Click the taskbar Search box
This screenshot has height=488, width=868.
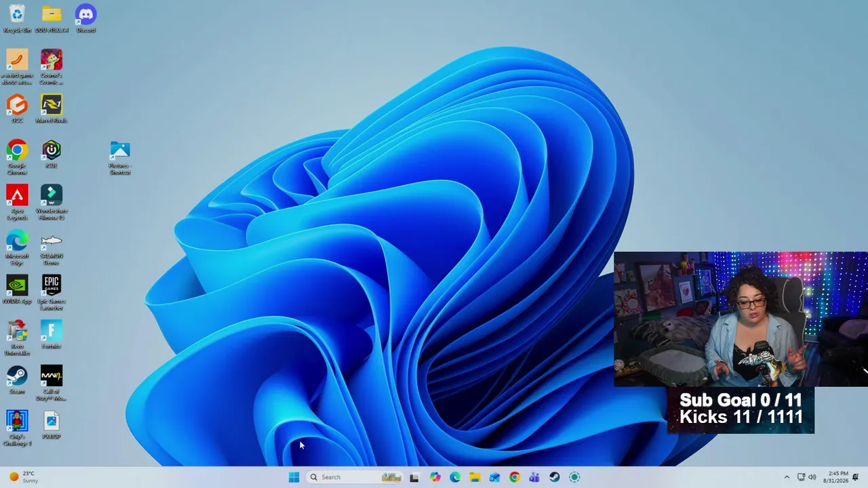pos(355,477)
